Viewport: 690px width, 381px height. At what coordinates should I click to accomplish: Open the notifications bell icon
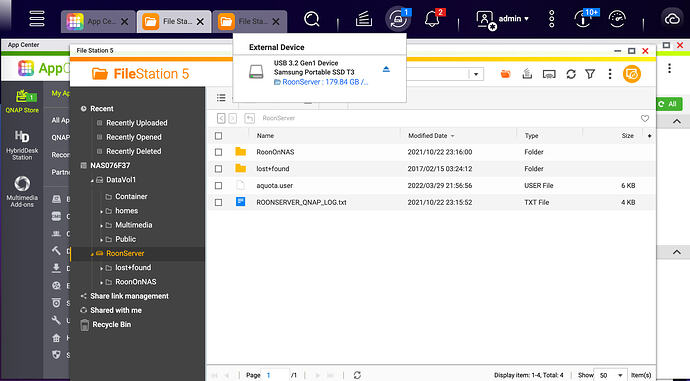432,19
